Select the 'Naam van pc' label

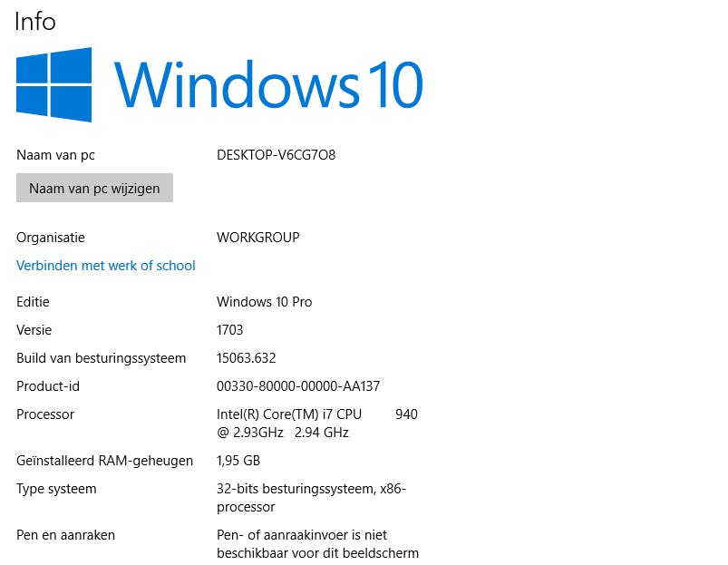tap(55, 155)
